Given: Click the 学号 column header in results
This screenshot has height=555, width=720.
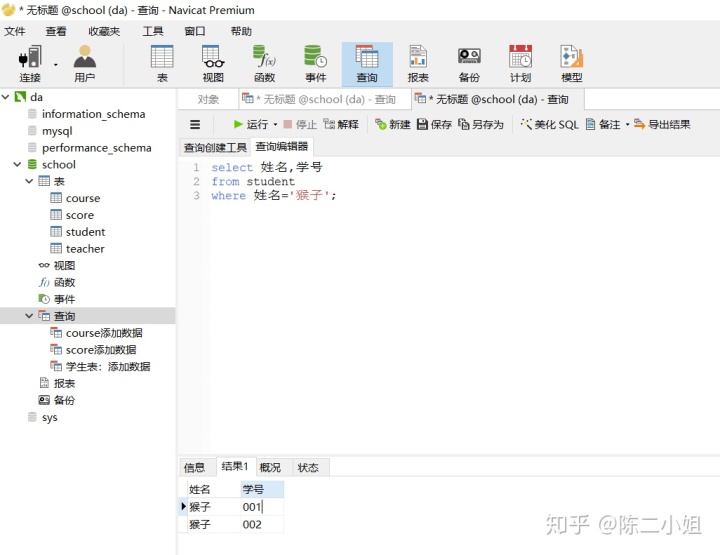Looking at the screenshot, I should (262, 489).
